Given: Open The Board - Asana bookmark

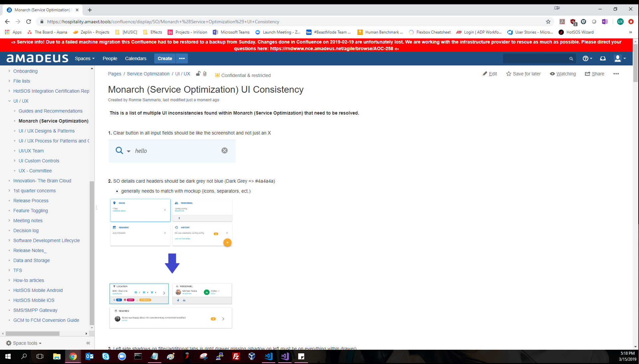Looking at the screenshot, I should pos(47,32).
